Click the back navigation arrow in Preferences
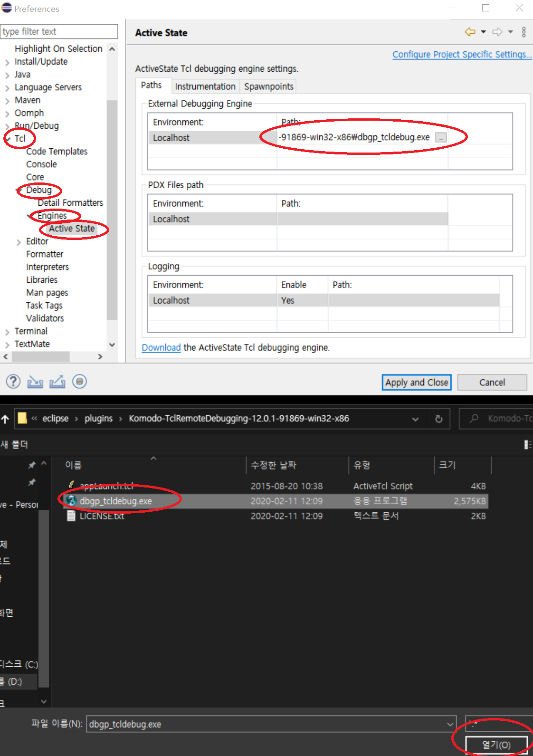Viewport: 533px width, 756px height. pyautogui.click(x=470, y=32)
